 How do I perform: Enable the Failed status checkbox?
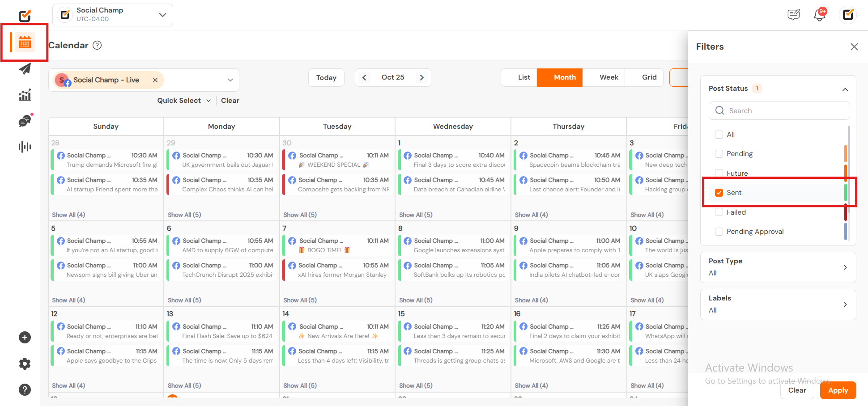click(x=719, y=212)
